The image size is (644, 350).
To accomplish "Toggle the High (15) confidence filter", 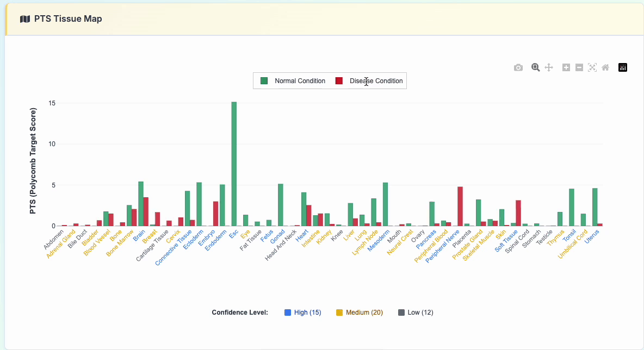I will (x=302, y=312).
